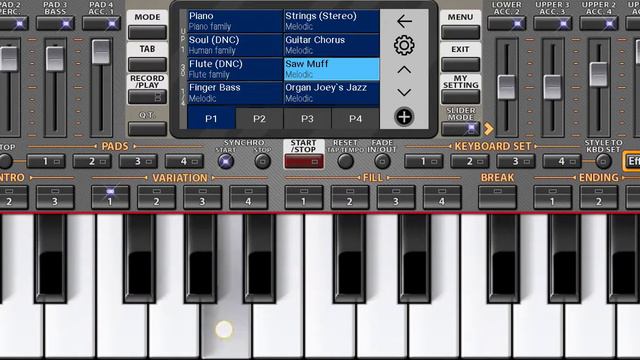The image size is (640, 360).
Task: Open the MENU button
Action: point(460,32)
